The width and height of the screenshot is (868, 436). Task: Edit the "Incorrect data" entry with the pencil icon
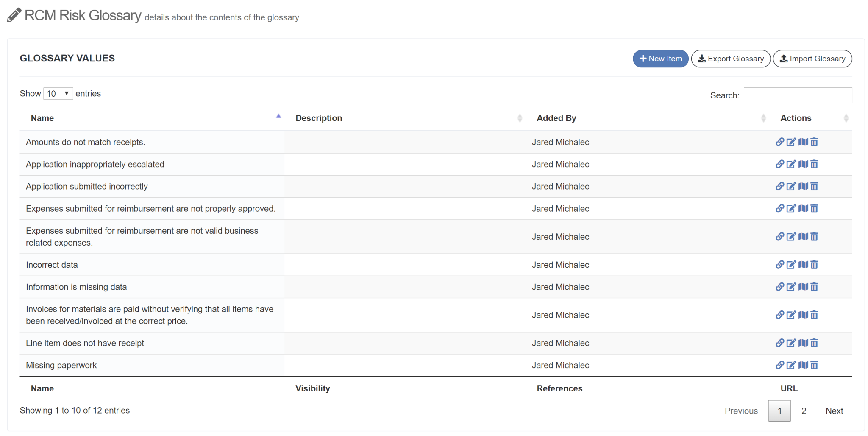pyautogui.click(x=791, y=265)
